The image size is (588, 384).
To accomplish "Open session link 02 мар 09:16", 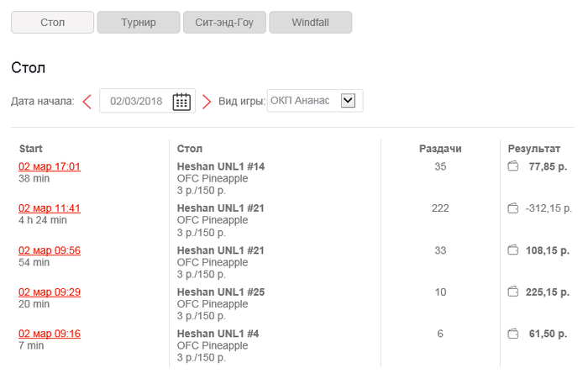I will [x=50, y=334].
